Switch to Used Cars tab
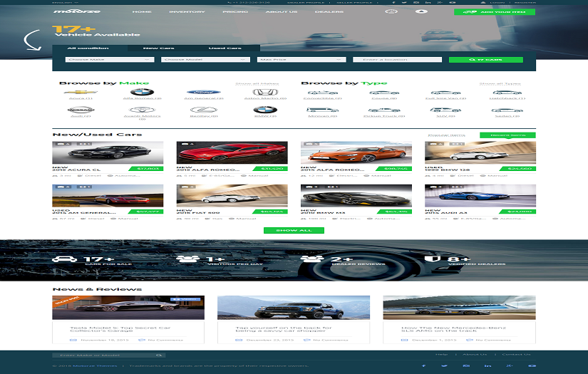 (225, 48)
